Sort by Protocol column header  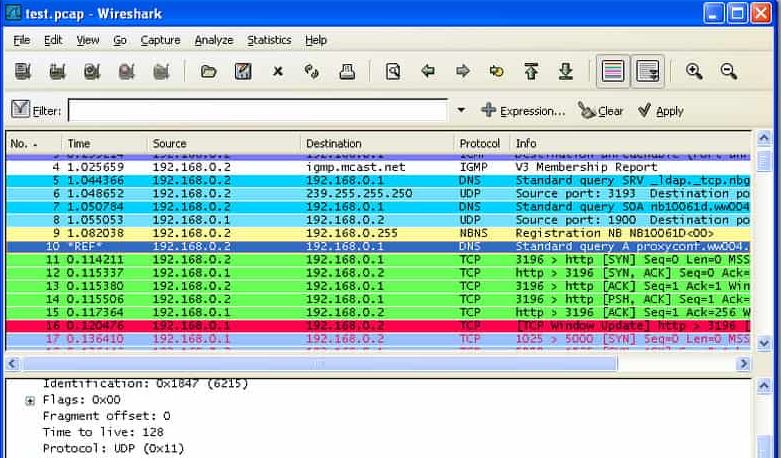(482, 143)
